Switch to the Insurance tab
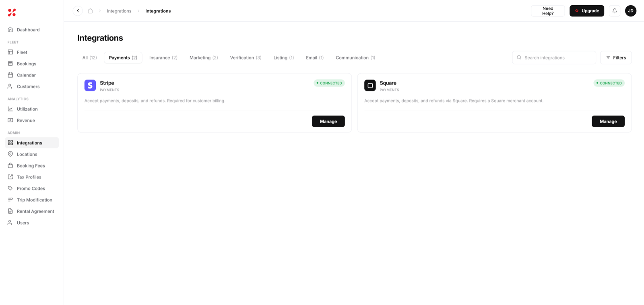The image size is (644, 305). [163, 58]
